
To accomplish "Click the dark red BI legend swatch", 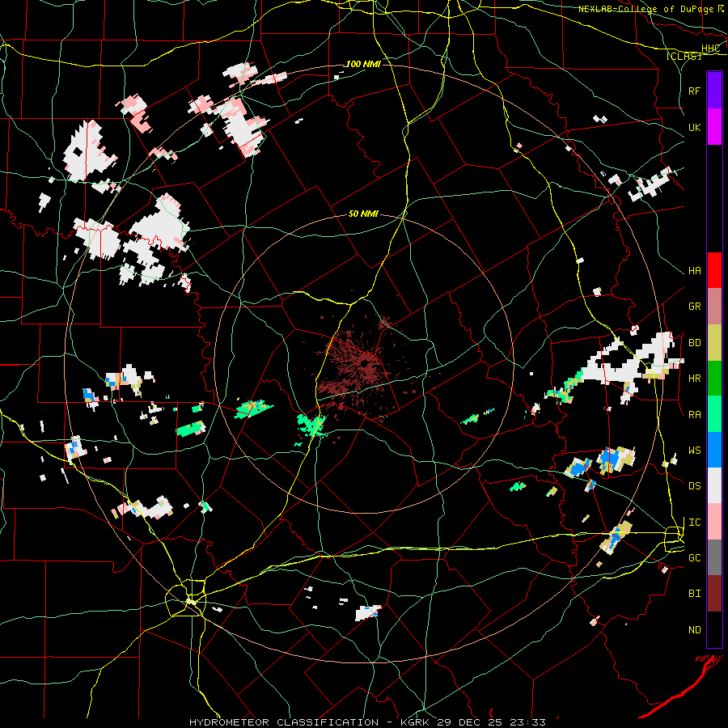I will click(x=714, y=594).
